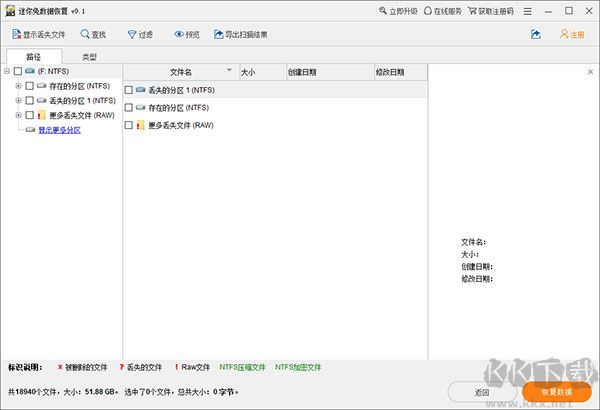The height and width of the screenshot is (410, 600).
Task: Click drive icon of 存在的分区 in file list
Action: click(x=140, y=108)
